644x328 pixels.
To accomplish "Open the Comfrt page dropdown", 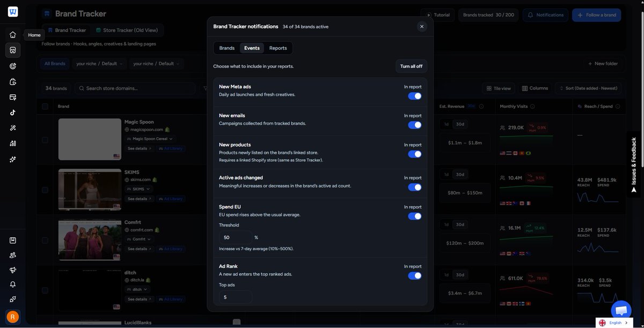I will [139, 239].
